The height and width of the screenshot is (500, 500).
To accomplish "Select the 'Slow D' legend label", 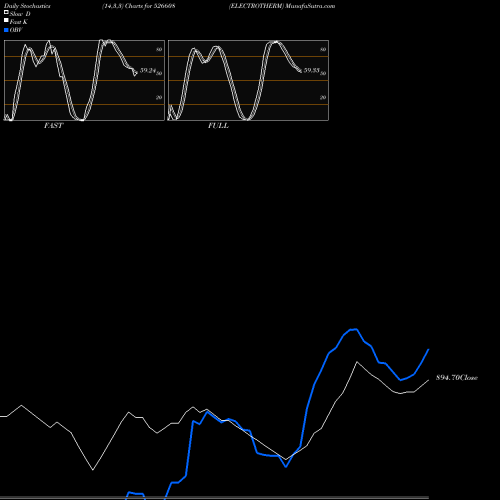I will click(20, 14).
